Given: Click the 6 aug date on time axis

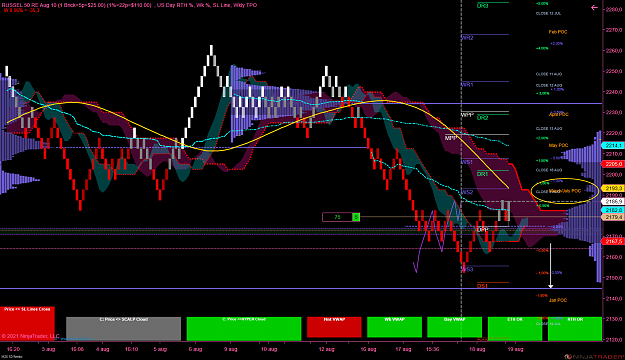Looking at the screenshot, I should (195, 349).
